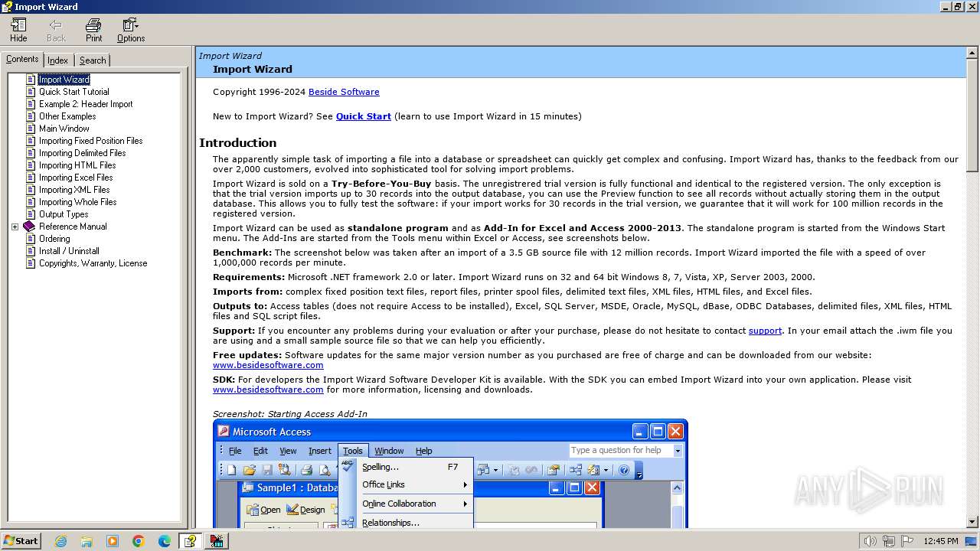Click page icon beside Quick Start Tutorial
The image size is (980, 551).
pyautogui.click(x=31, y=92)
